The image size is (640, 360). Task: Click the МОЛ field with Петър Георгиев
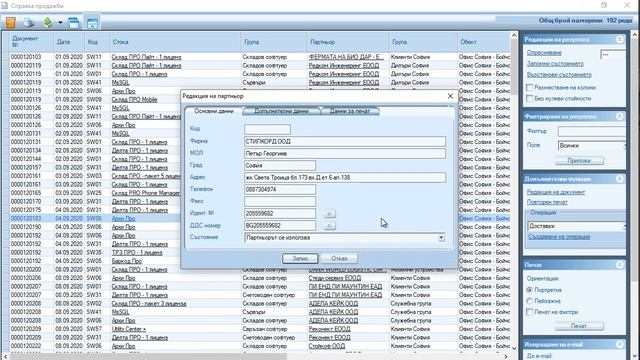(345, 153)
